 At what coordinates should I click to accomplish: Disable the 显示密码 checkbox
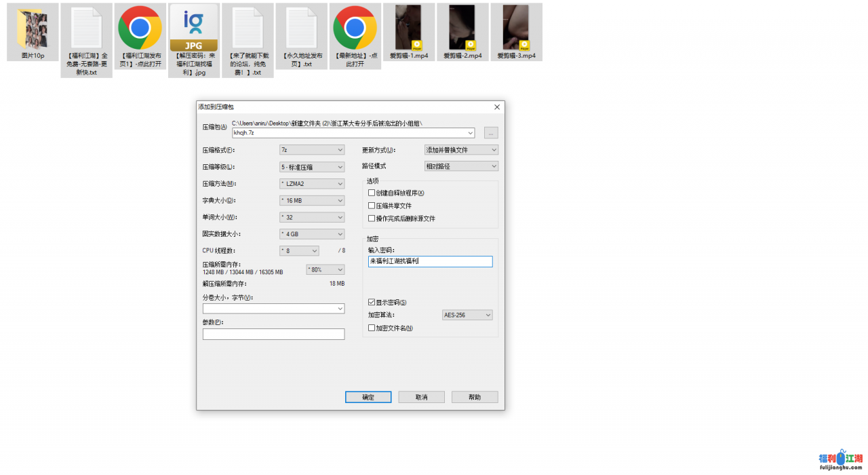[x=370, y=303]
